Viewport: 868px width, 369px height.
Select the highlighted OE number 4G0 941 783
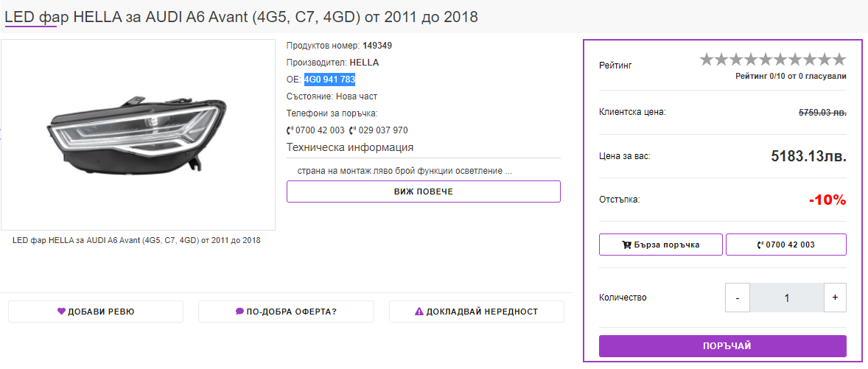(329, 80)
